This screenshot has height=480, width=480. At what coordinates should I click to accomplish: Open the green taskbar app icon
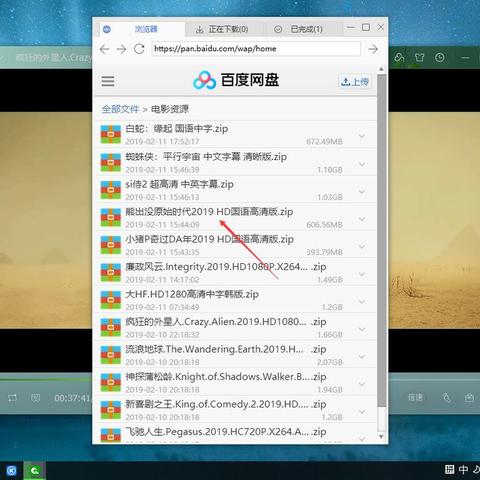pyautogui.click(x=34, y=471)
